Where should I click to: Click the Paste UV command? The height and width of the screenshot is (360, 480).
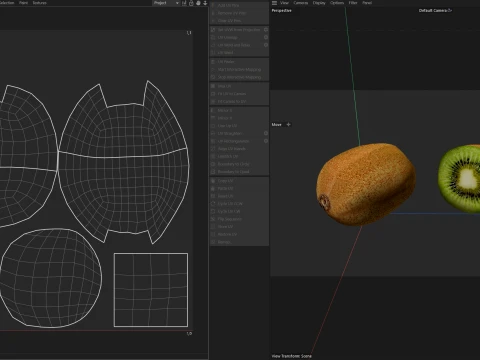coord(239,189)
